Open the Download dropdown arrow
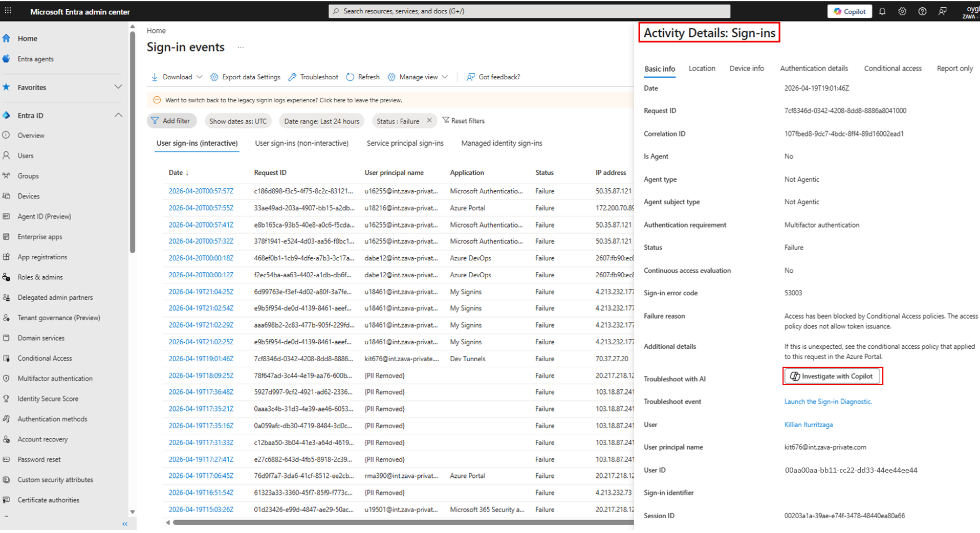The width and height of the screenshot is (980, 533). click(200, 77)
